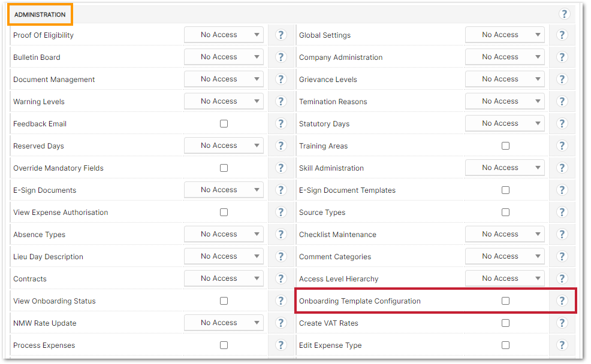Open help for Create VAT Rates

tap(562, 323)
